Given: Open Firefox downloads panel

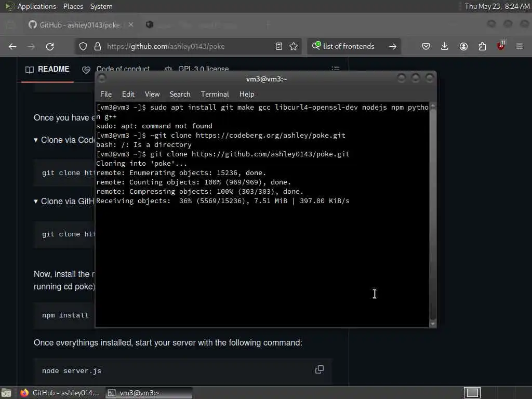Looking at the screenshot, I should pyautogui.click(x=445, y=46).
